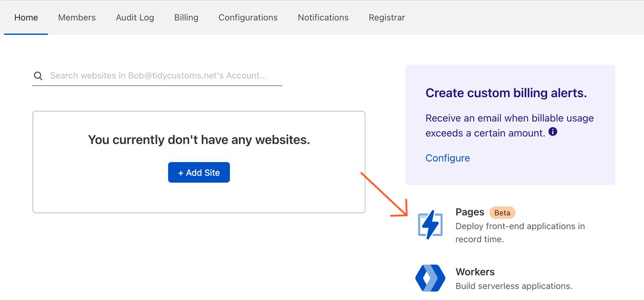Click the 'Build serverless applications' description text
Screen dimensions: 644x300
click(514, 286)
